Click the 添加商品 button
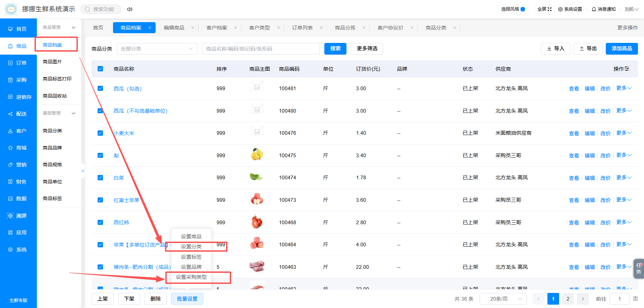The height and width of the screenshot is (308, 644). 622,49
